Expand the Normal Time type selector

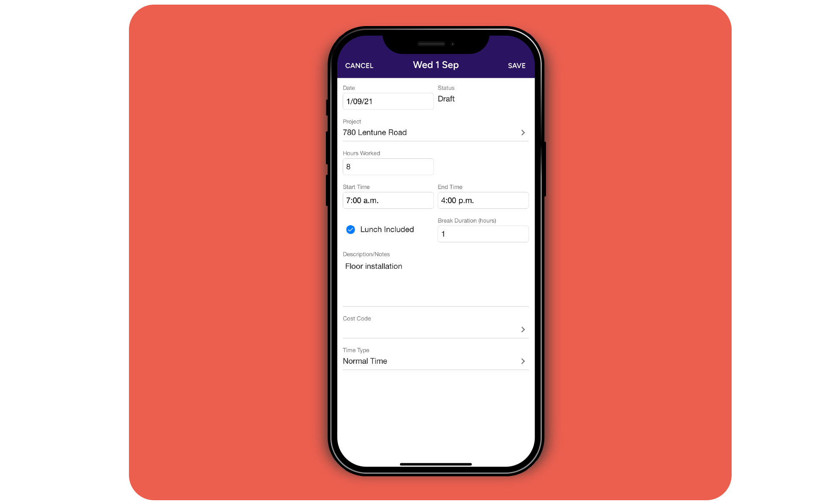(x=522, y=361)
